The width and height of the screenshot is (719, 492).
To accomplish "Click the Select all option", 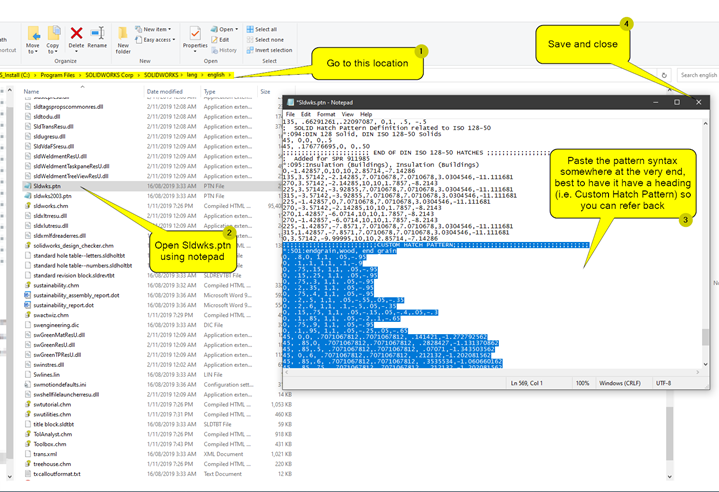I will coord(266,29).
